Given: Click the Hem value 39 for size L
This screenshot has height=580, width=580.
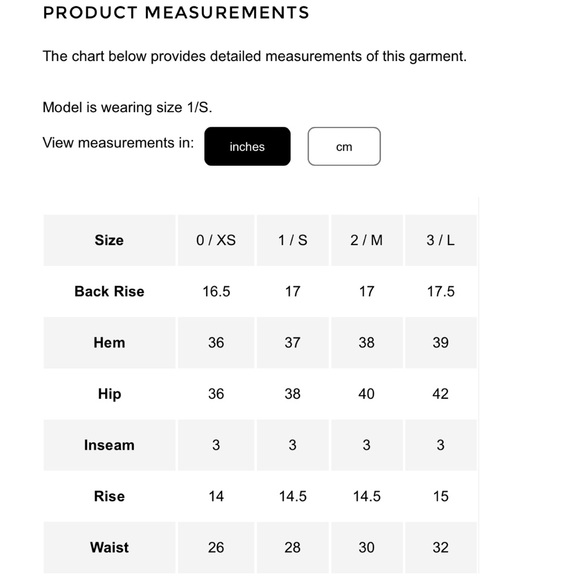Looking at the screenshot, I should click(441, 343).
